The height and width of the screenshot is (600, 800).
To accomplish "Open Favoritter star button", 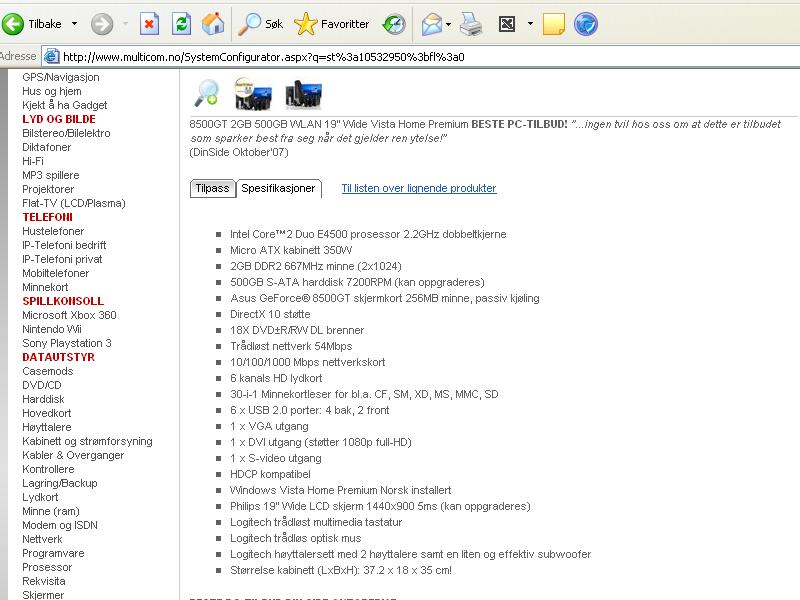I will (x=332, y=24).
